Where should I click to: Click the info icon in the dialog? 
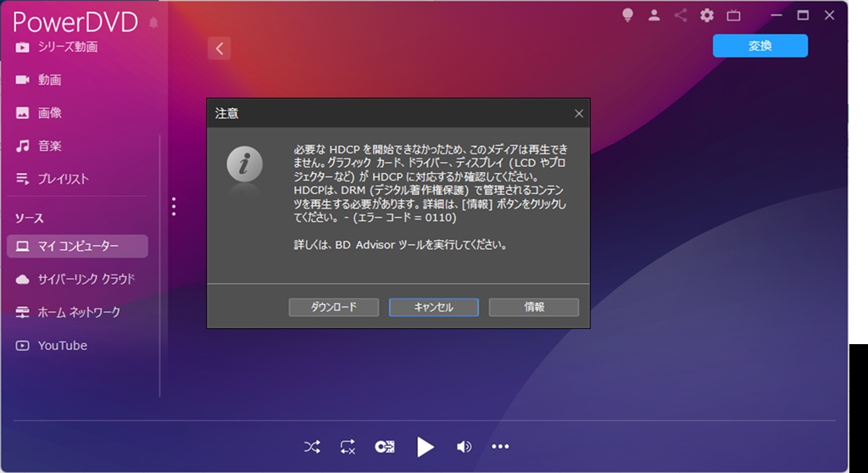click(244, 164)
